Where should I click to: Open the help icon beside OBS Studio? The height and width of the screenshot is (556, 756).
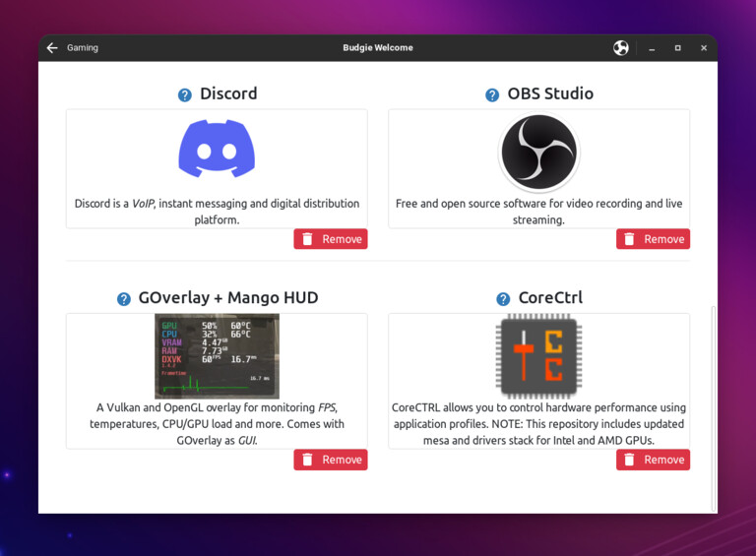492,94
